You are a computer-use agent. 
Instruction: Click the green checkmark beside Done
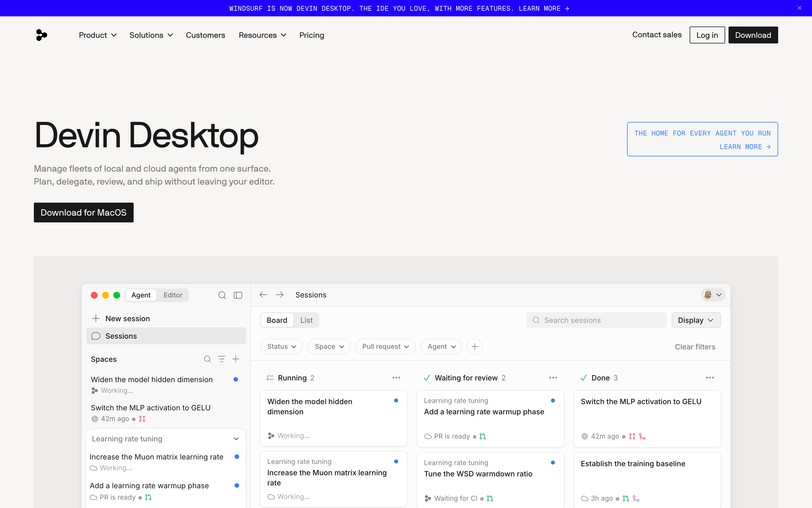coord(584,378)
